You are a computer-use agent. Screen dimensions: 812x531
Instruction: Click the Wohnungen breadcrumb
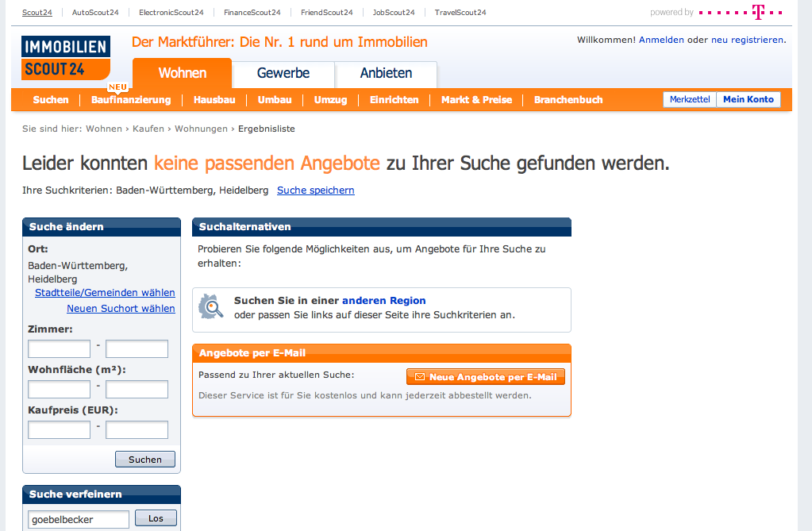click(201, 129)
